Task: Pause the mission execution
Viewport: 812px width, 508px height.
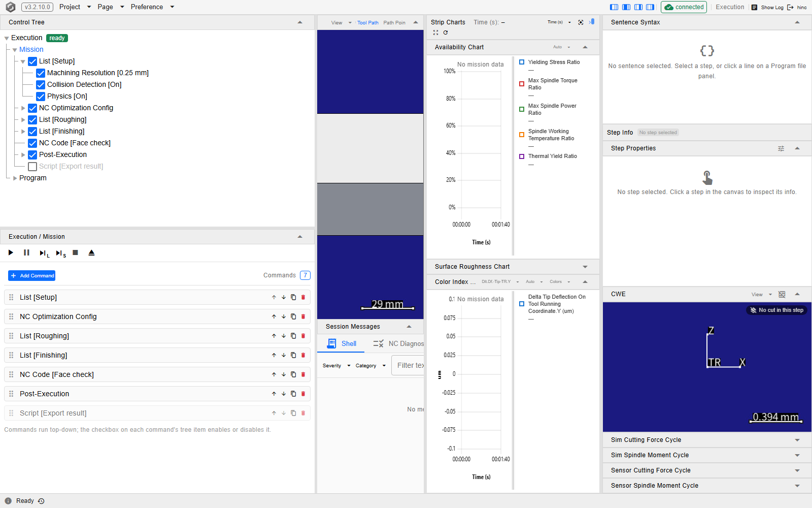Action: click(26, 252)
